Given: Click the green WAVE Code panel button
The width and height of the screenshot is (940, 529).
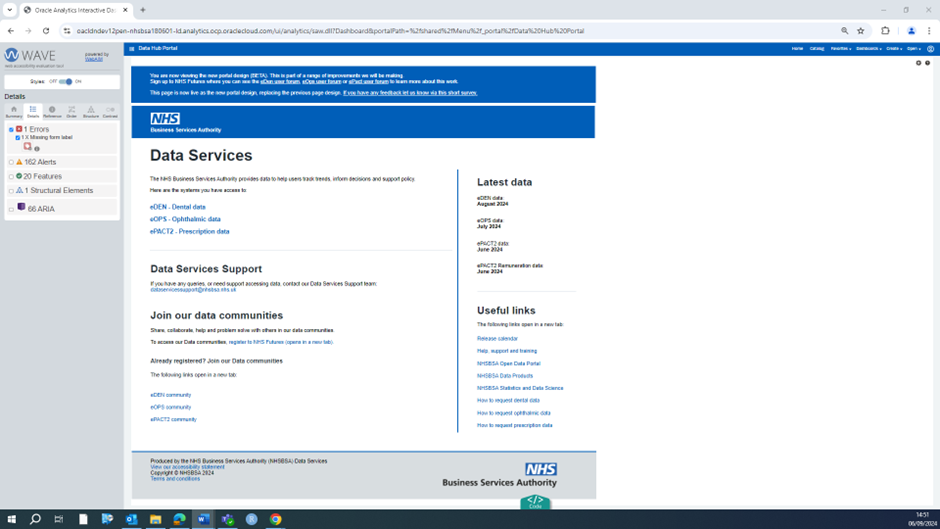Looking at the screenshot, I should tap(535, 502).
